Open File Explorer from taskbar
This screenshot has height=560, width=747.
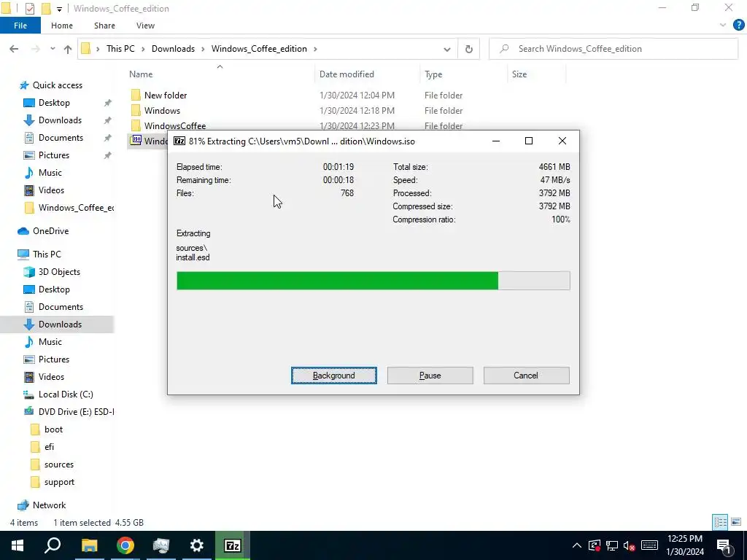(89, 545)
